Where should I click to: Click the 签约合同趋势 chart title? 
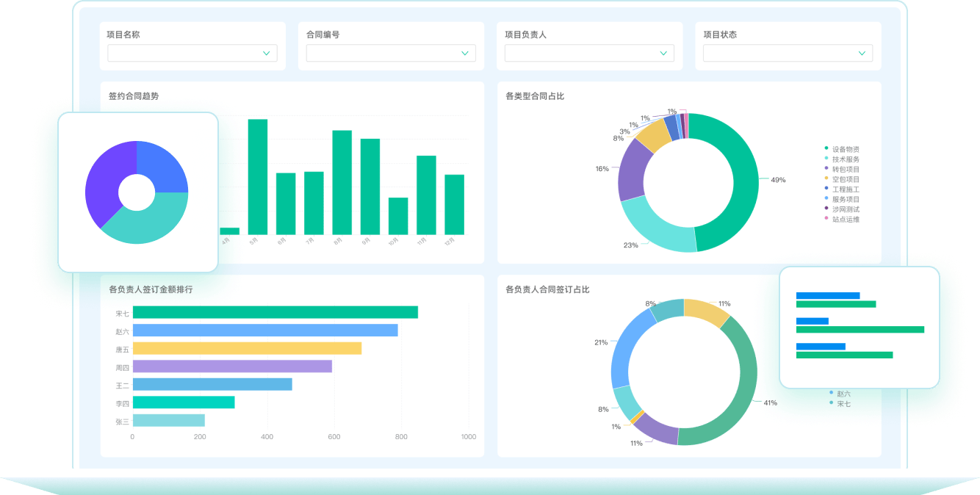tap(134, 96)
